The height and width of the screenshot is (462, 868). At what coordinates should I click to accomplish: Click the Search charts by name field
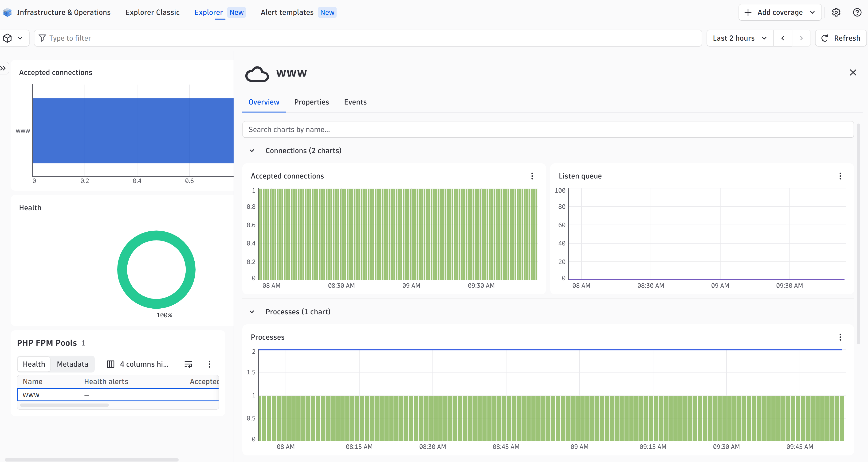(x=548, y=129)
